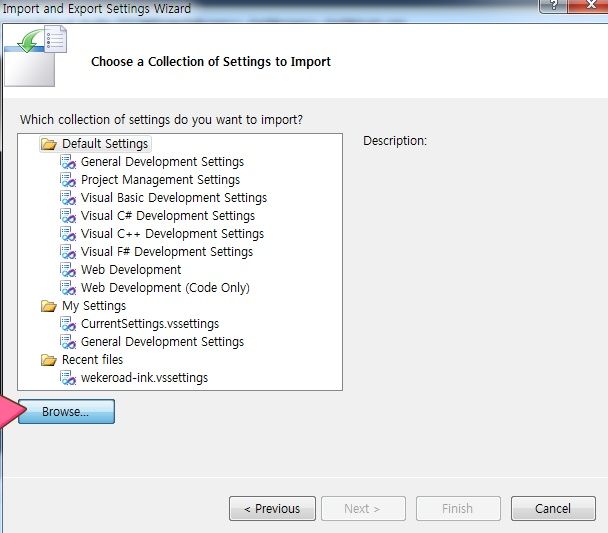Image resolution: width=608 pixels, height=533 pixels.
Task: Choose Project Management Settings
Action: (161, 180)
